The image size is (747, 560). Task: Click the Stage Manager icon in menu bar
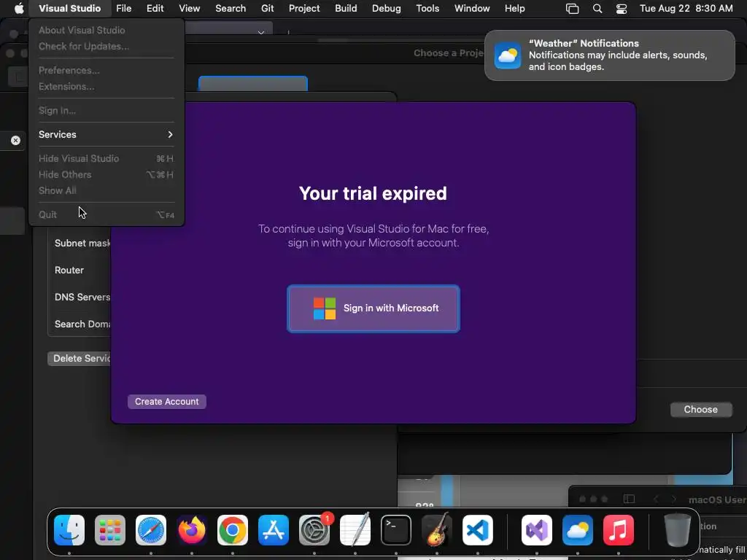pyautogui.click(x=572, y=9)
